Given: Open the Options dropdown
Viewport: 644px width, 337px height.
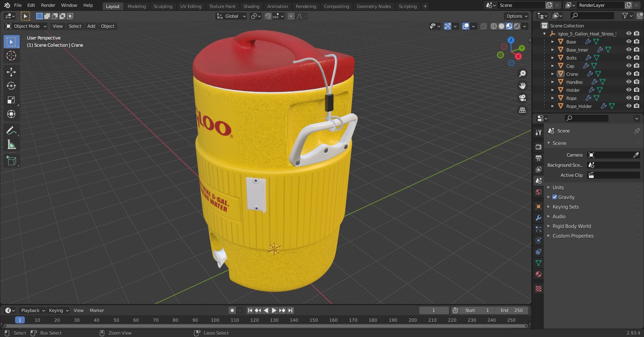Looking at the screenshot, I should [517, 16].
